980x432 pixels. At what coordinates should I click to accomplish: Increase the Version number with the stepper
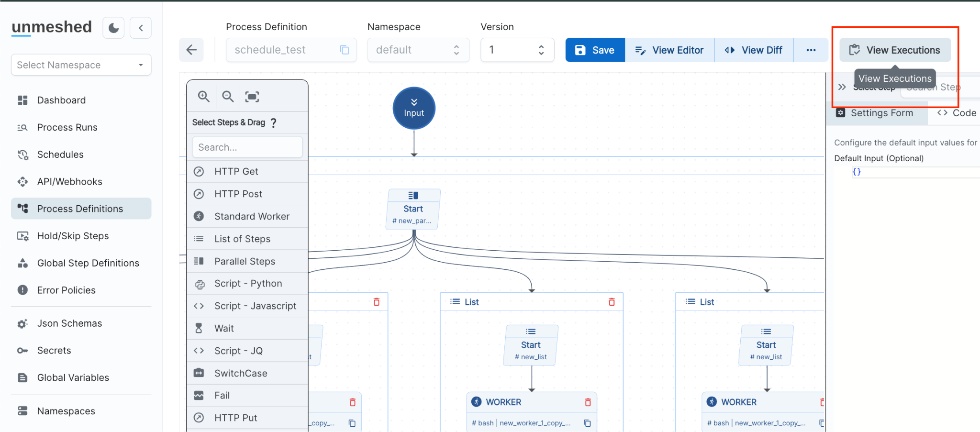(541, 46)
